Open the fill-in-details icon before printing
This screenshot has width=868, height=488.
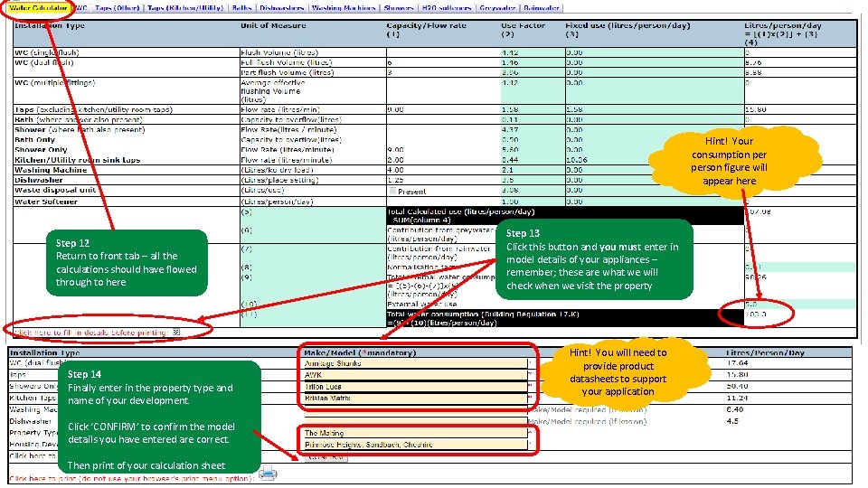tap(176, 333)
